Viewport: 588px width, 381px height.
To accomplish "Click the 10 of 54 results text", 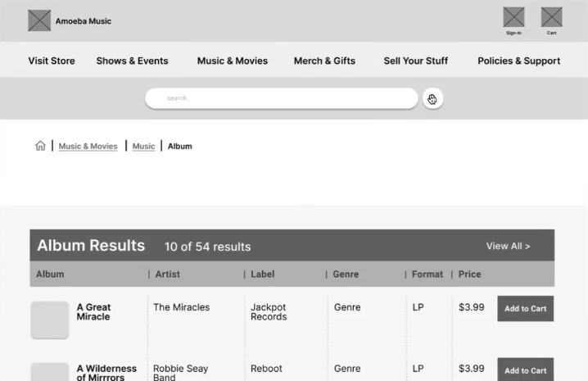I will [x=207, y=247].
